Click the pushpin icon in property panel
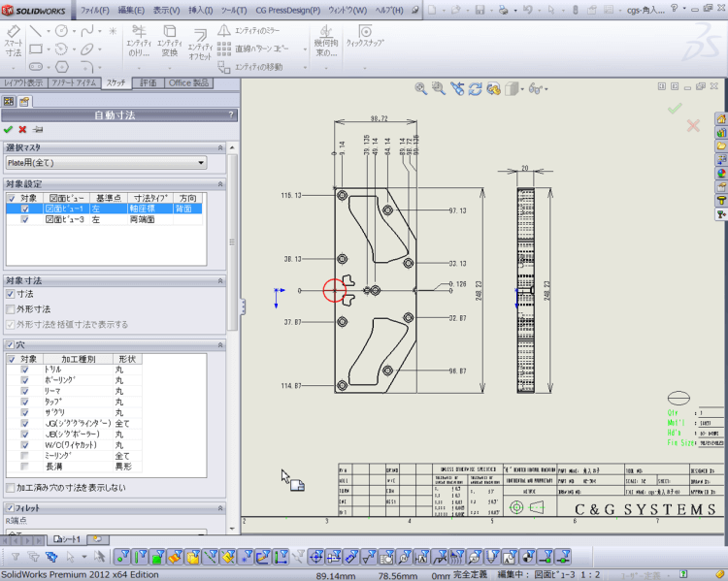 (x=38, y=129)
